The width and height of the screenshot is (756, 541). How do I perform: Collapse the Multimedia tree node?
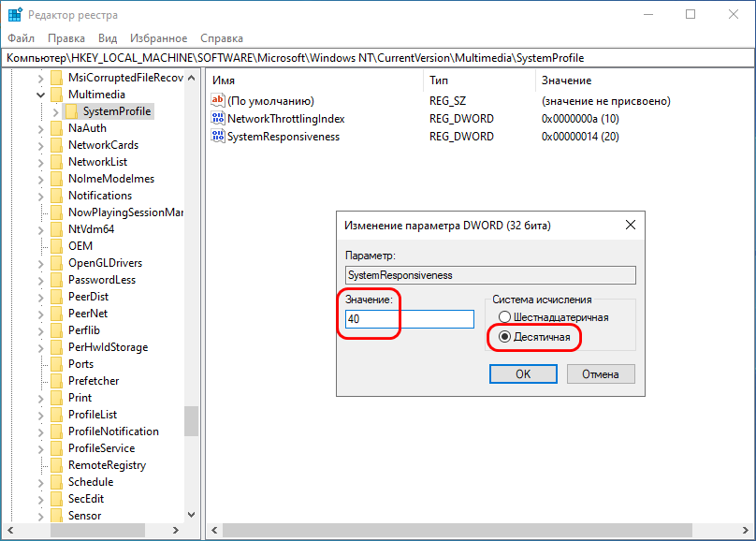(41, 95)
